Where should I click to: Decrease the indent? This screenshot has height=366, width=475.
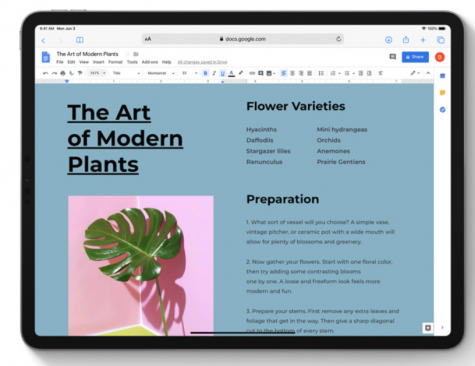[x=360, y=73]
